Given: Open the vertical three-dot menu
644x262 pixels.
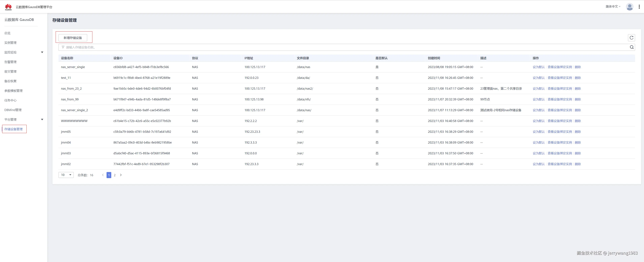Looking at the screenshot, I should tap(639, 7).
